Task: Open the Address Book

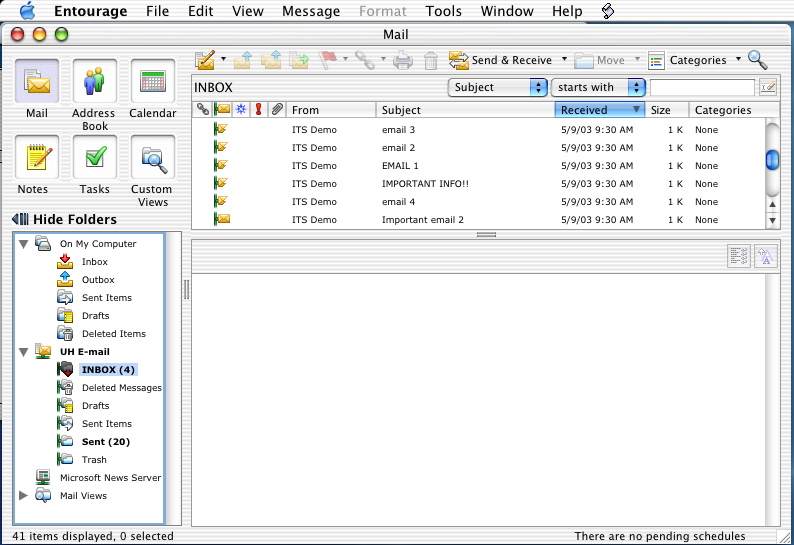Action: (x=95, y=81)
